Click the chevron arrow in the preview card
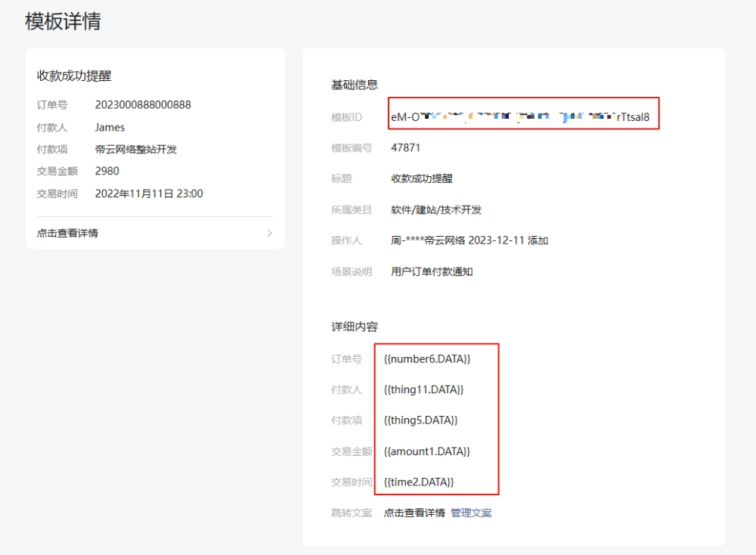 pos(270,233)
